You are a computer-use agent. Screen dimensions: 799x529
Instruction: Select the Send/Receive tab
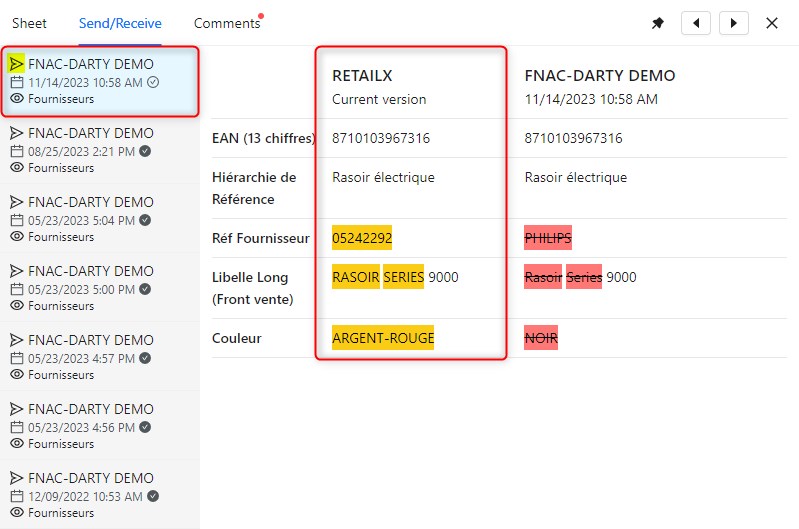[x=120, y=23]
